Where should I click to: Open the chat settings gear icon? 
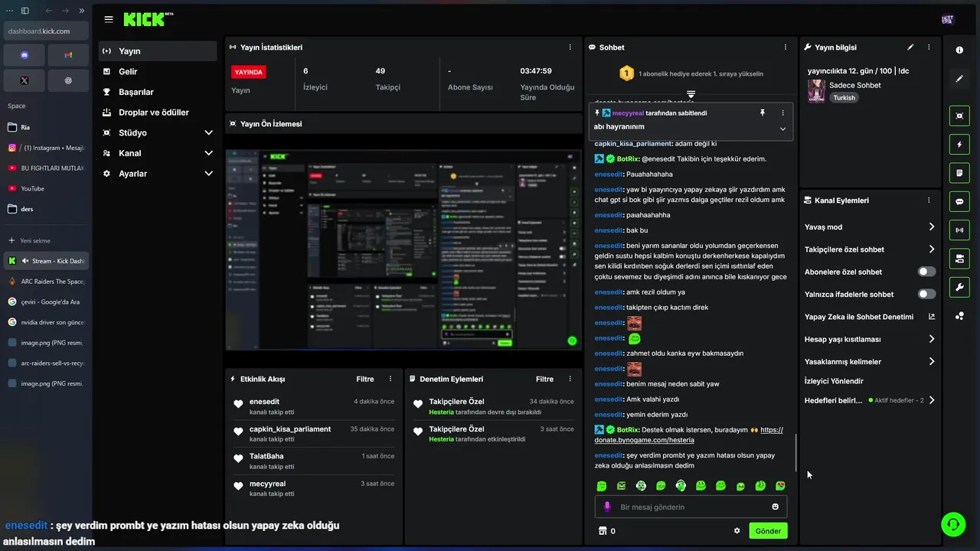[x=737, y=530]
